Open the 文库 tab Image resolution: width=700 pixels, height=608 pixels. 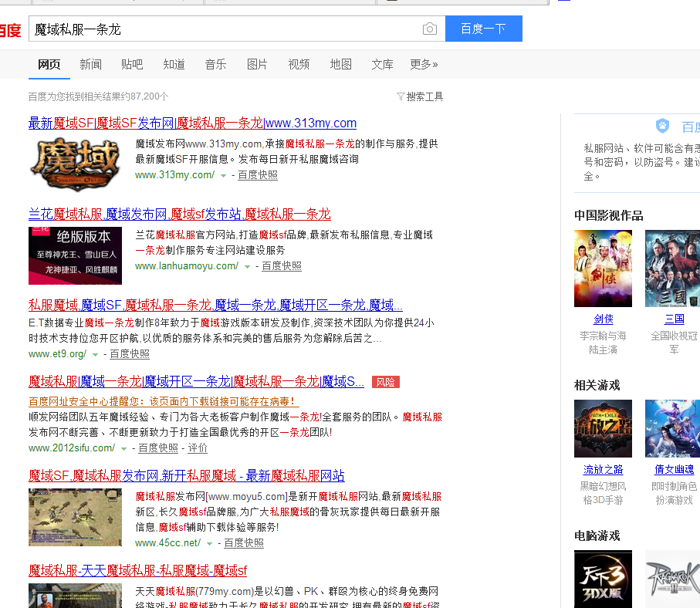click(383, 65)
